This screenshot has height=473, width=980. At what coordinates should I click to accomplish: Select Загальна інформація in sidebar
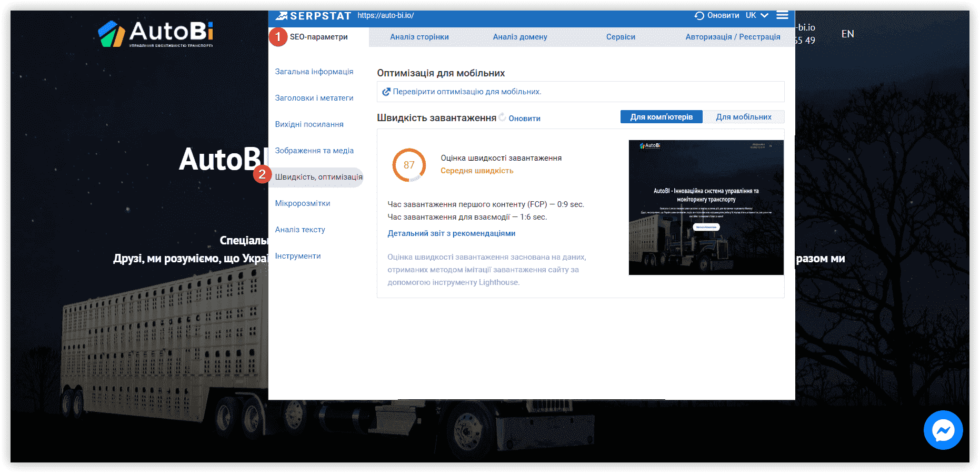pos(314,72)
